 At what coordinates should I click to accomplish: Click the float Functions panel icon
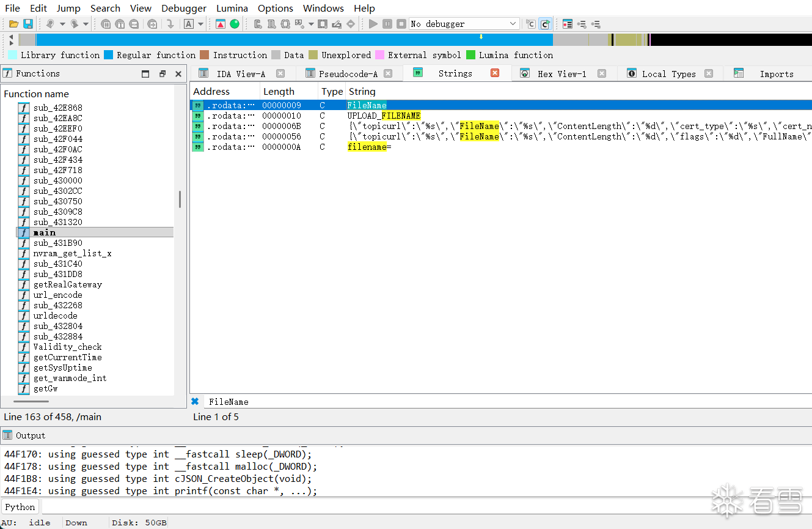point(163,74)
